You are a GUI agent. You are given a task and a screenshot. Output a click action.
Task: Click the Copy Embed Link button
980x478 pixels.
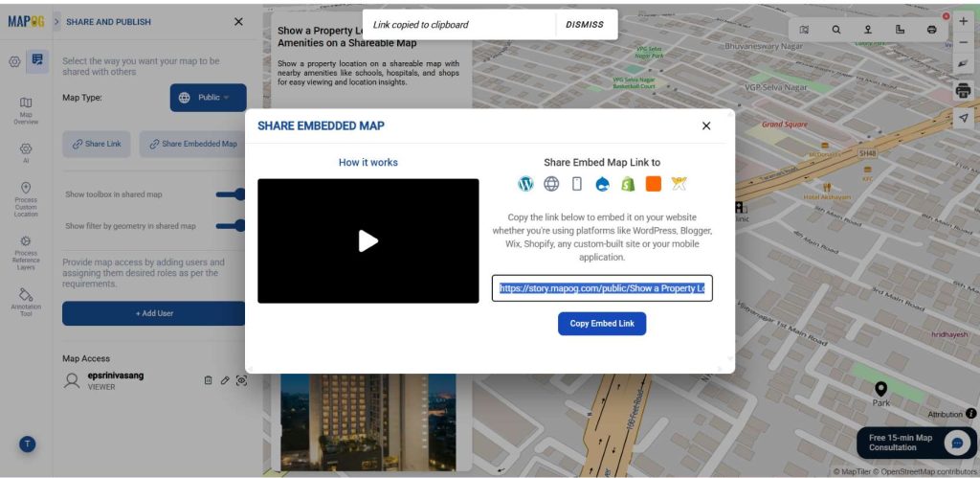(x=602, y=324)
